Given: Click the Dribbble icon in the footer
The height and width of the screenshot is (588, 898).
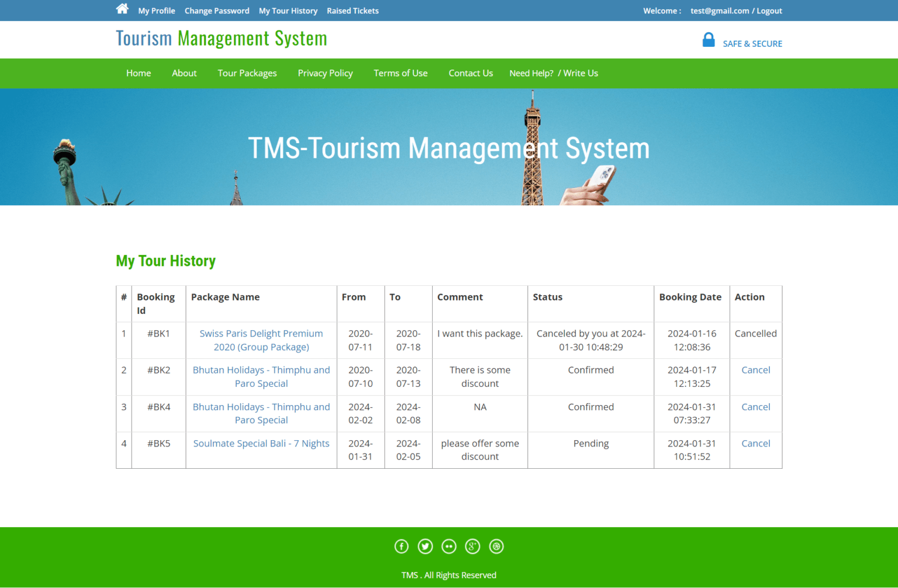Looking at the screenshot, I should click(496, 546).
